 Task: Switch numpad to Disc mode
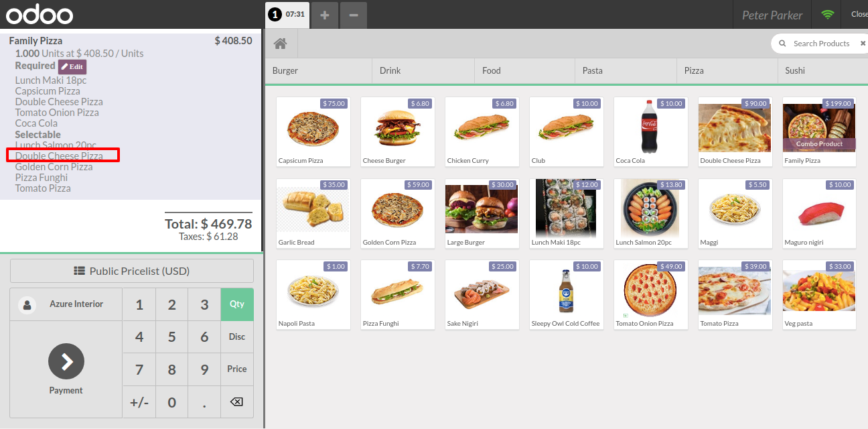click(237, 336)
